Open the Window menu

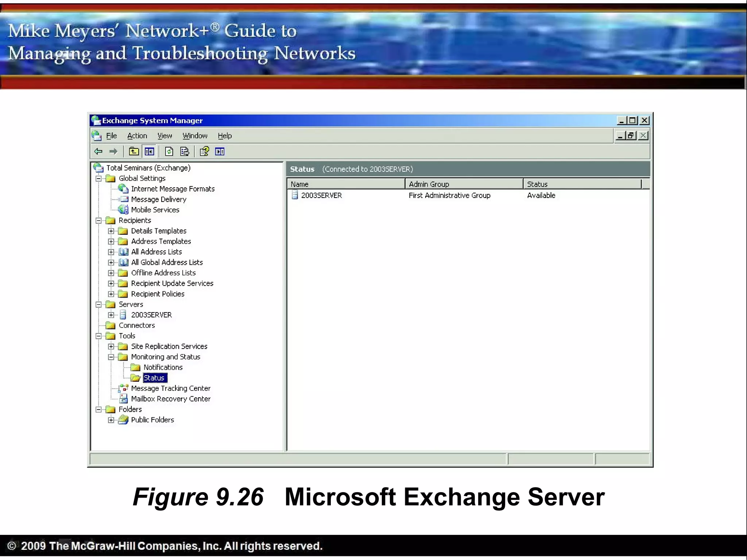tap(195, 136)
